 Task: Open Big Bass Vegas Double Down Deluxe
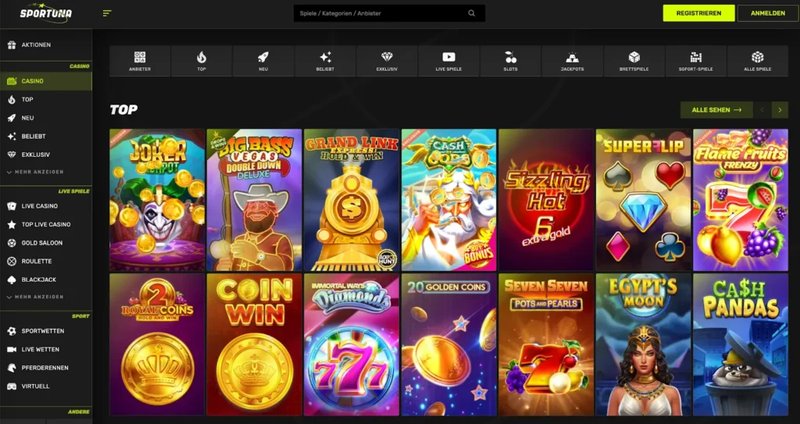coord(254,199)
